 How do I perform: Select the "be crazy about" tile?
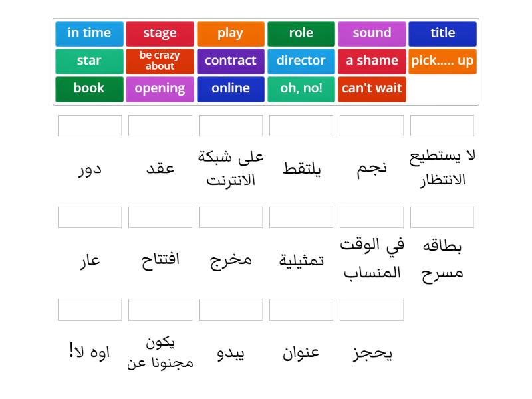160,61
